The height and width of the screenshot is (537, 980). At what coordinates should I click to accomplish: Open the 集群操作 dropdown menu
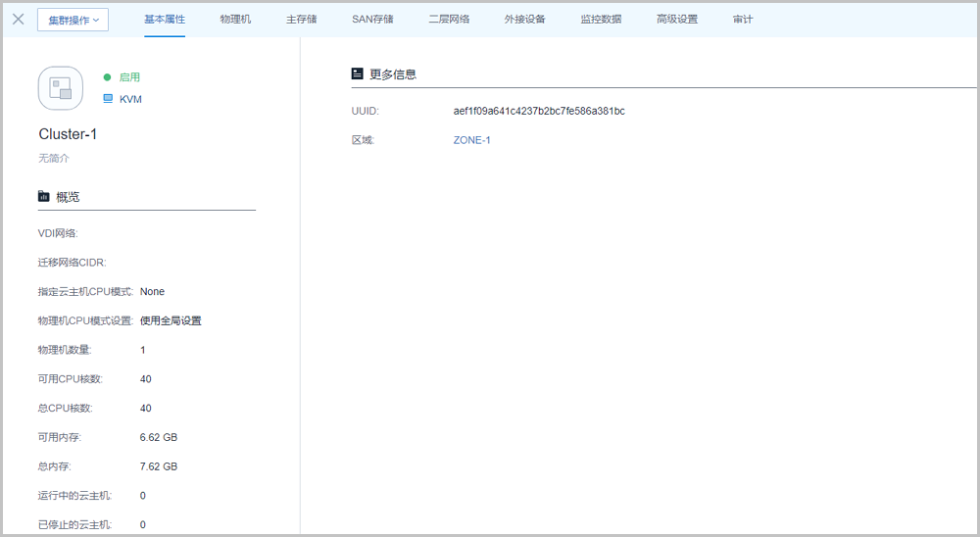click(x=73, y=20)
